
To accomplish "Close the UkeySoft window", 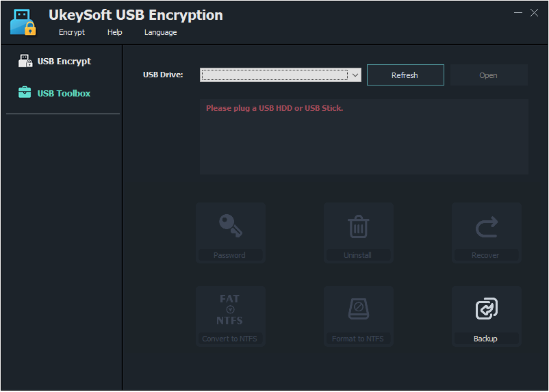I will (535, 12).
